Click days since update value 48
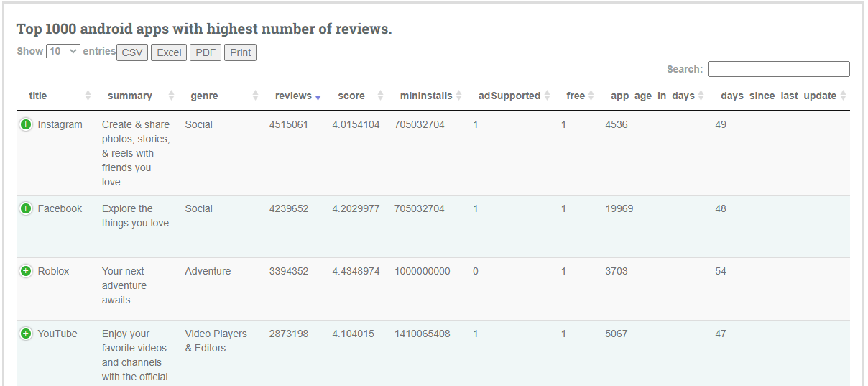 [721, 208]
